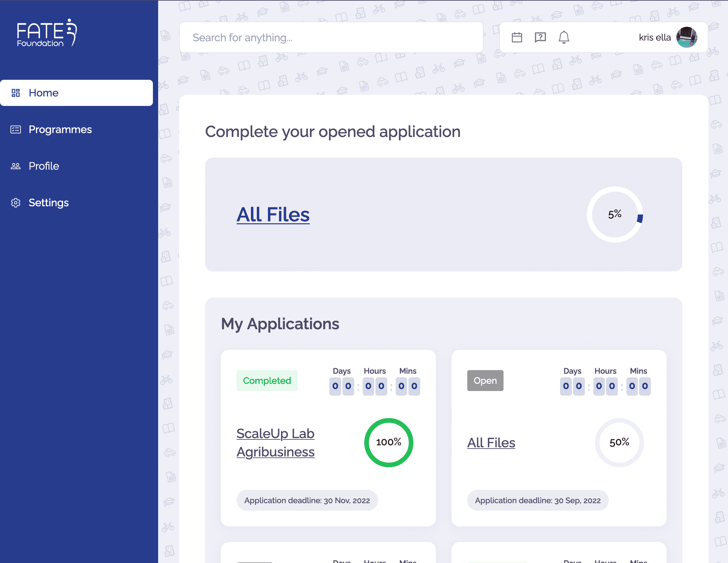Click the Profile people icon
This screenshot has width=728, height=563.
pos(16,166)
